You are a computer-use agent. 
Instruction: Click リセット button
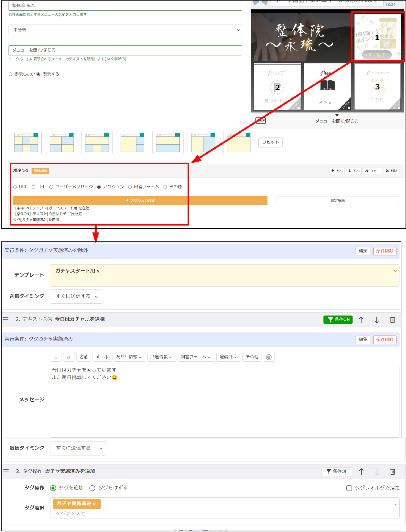pyautogui.click(x=270, y=142)
